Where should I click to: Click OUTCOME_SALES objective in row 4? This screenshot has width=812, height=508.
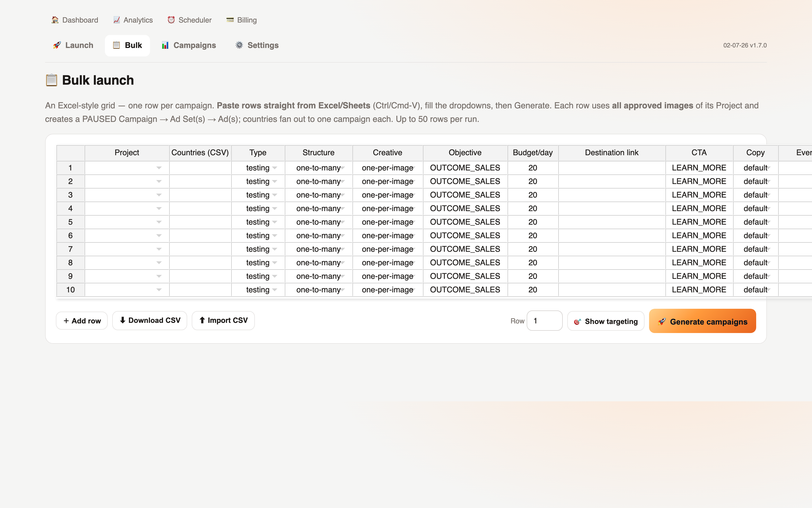pos(465,209)
